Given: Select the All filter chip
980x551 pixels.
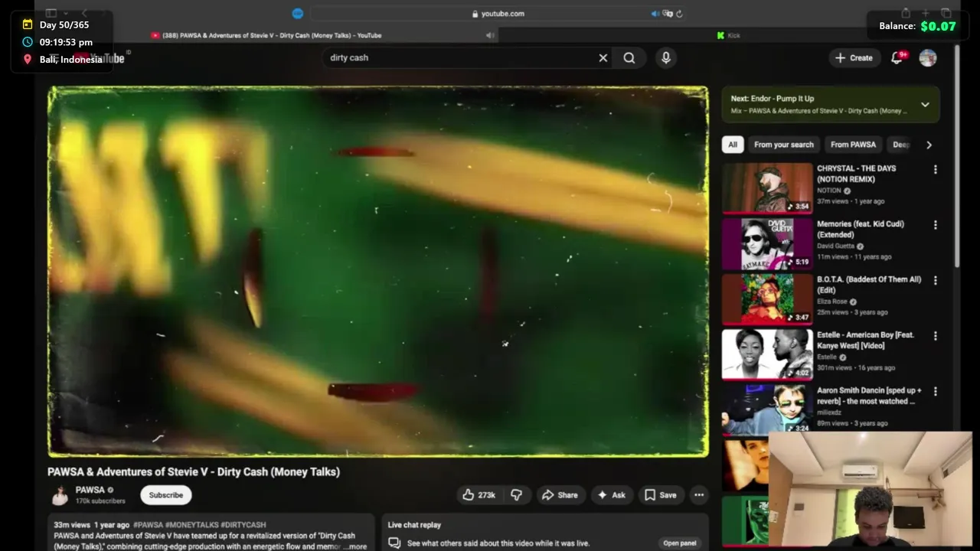Looking at the screenshot, I should click(x=733, y=145).
